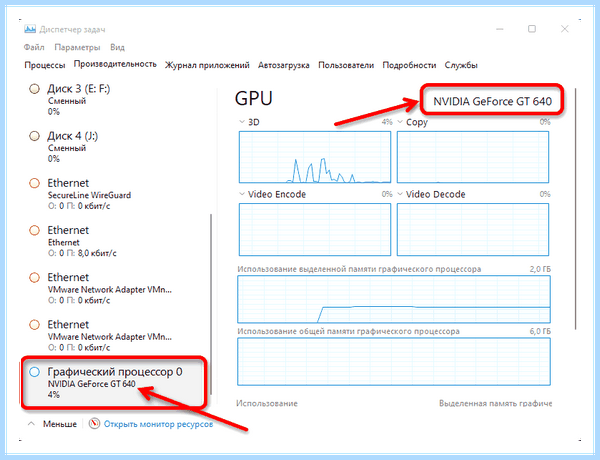This screenshot has height=460, width=600.
Task: Switch to the Процессы tab
Action: coord(45,65)
